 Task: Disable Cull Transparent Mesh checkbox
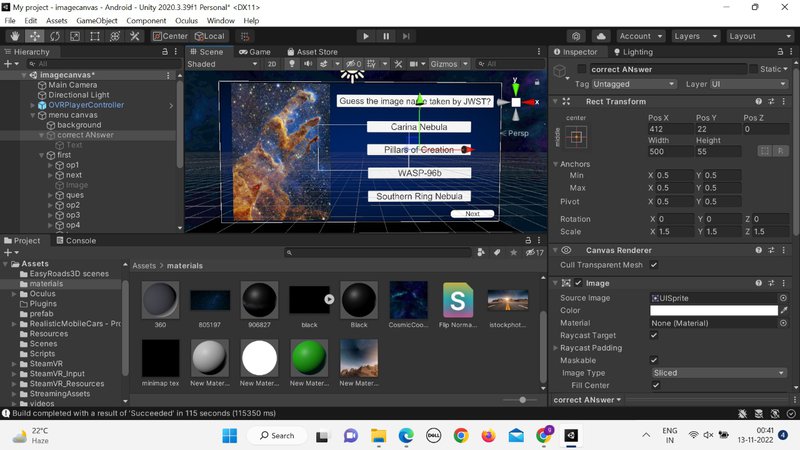[654, 265]
